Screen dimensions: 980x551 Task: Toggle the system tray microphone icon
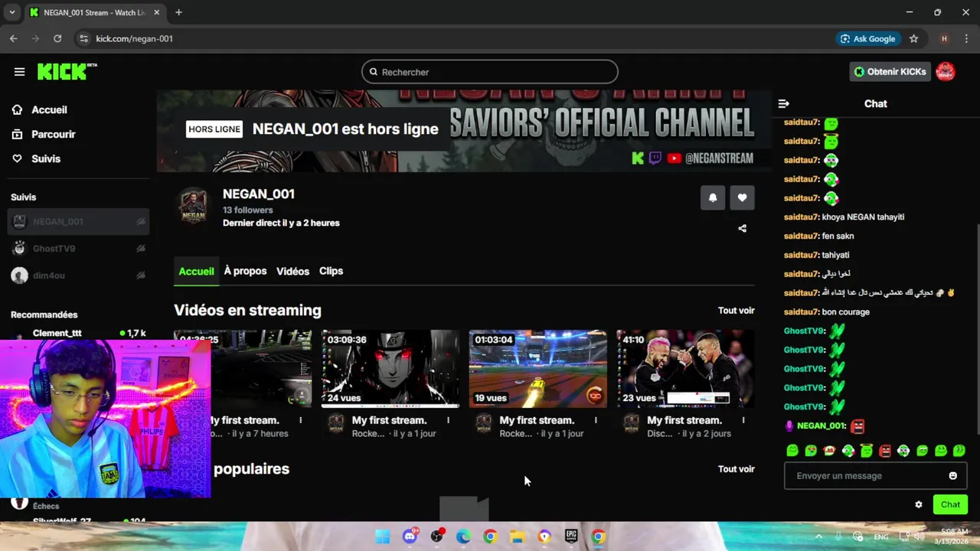tap(838, 536)
